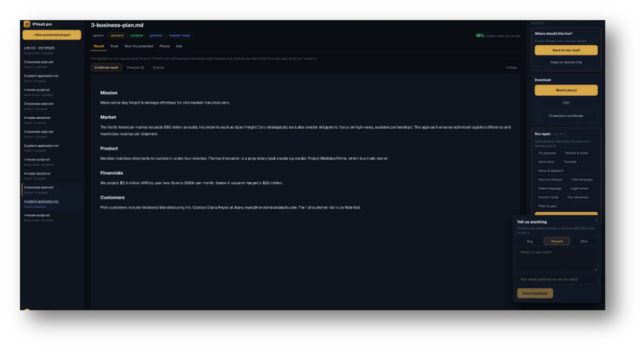The height and width of the screenshot is (349, 644).
Task: Switch to the Result tab
Action: click(99, 46)
